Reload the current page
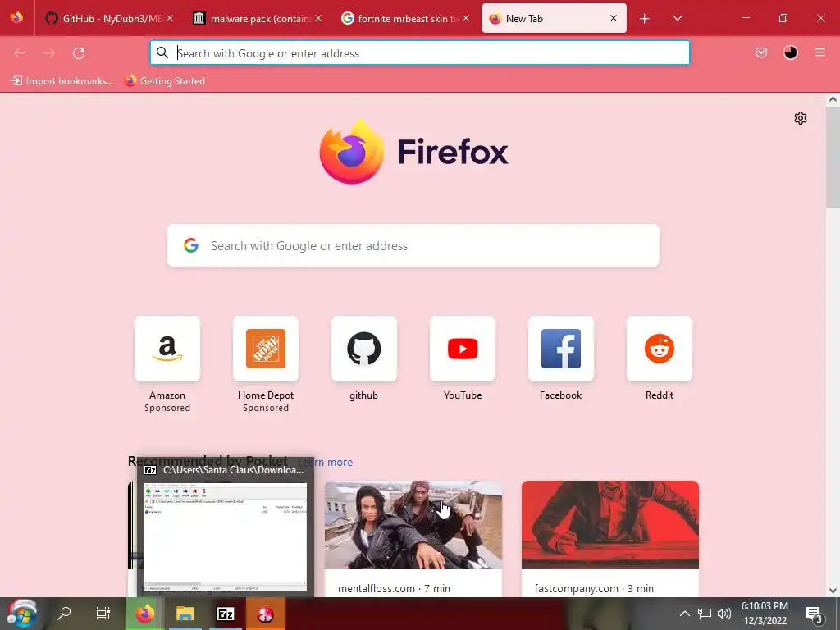This screenshot has width=840, height=630. click(79, 53)
